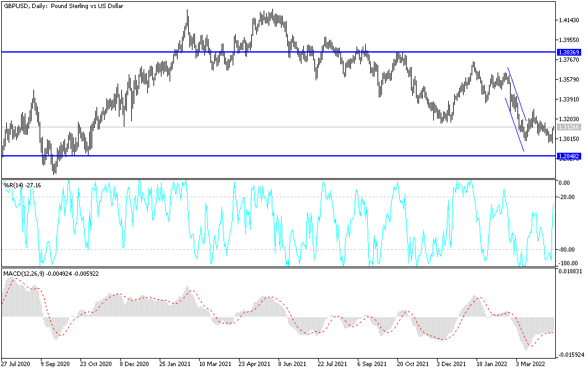This screenshot has width=588, height=371.
Task: Select the GBPUSD Daily chart title
Action: [x=62, y=7]
